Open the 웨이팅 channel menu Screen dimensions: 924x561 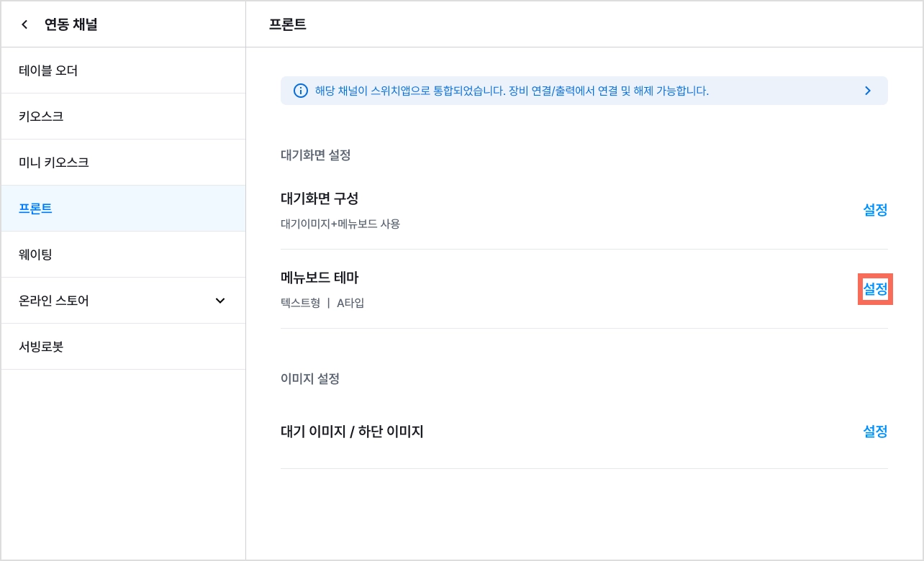[x=123, y=255]
